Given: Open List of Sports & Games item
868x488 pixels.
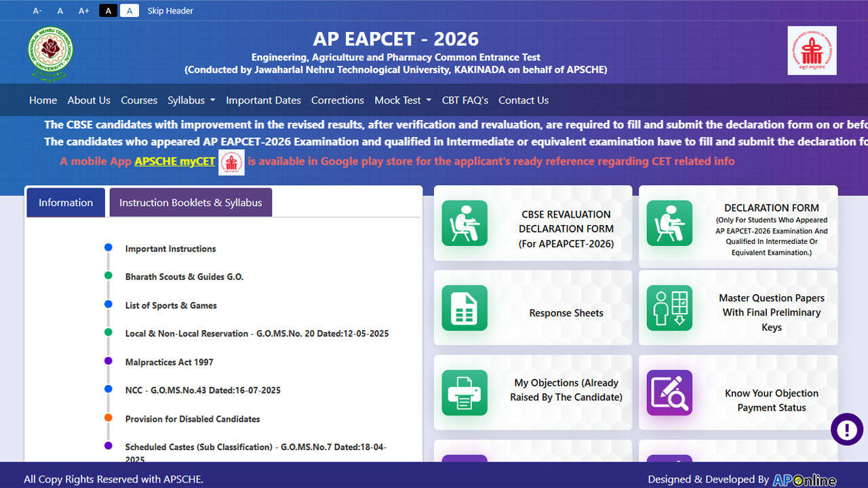Looking at the screenshot, I should click(171, 305).
